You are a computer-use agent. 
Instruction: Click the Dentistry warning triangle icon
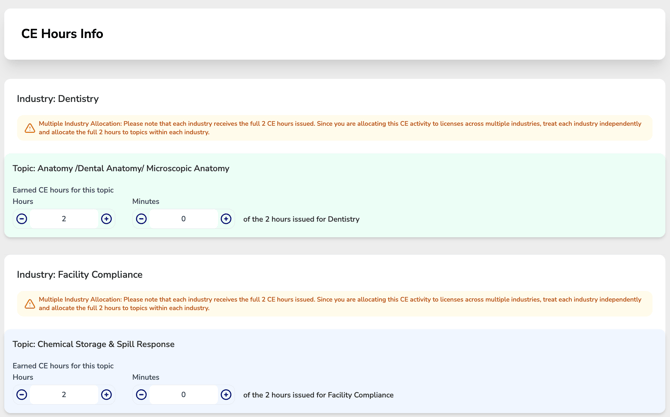tap(29, 128)
